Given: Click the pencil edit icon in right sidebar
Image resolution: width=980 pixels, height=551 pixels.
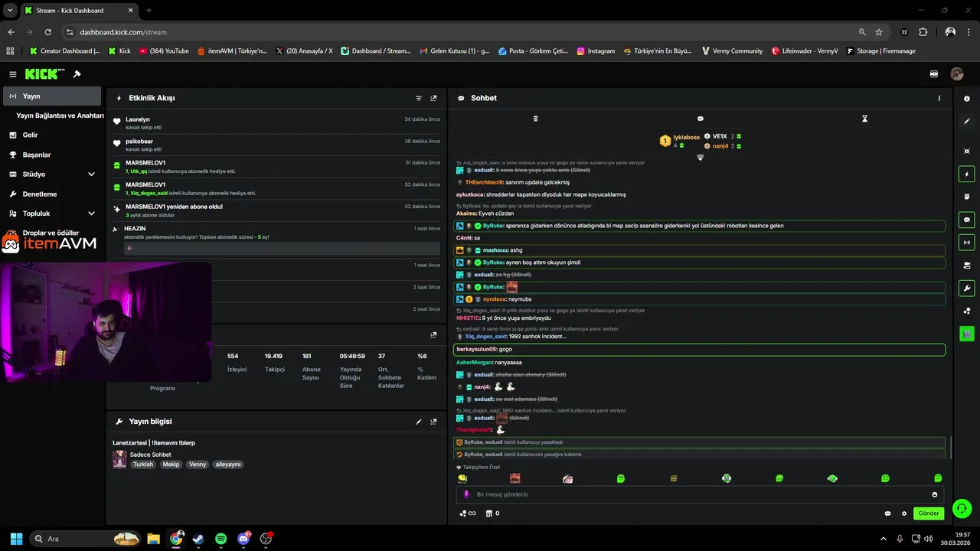Looking at the screenshot, I should click(967, 121).
